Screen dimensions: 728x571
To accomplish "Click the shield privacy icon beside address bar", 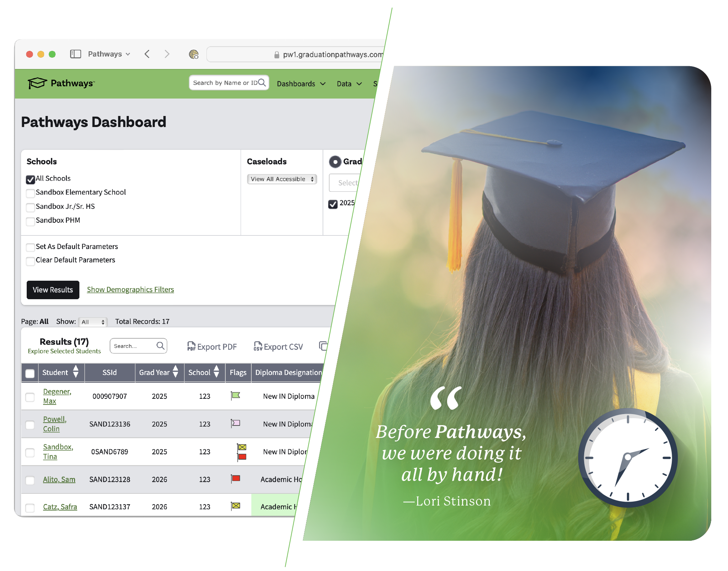I will click(x=194, y=54).
